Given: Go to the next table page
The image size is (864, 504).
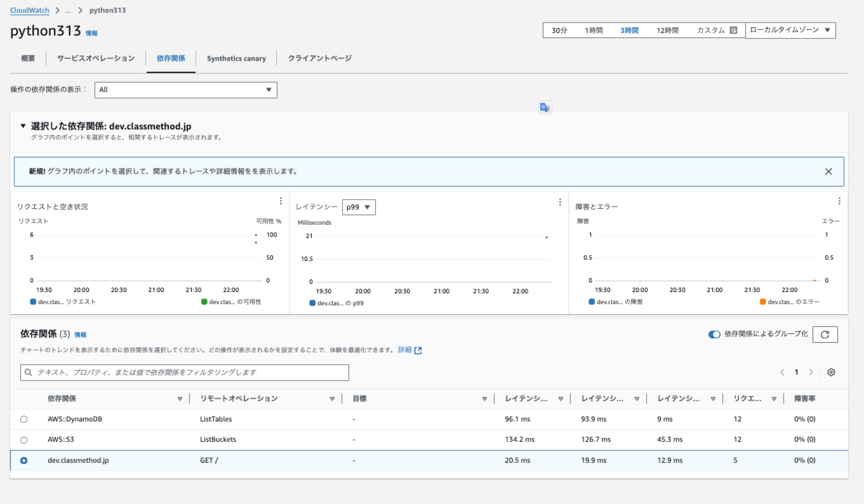Looking at the screenshot, I should click(811, 372).
